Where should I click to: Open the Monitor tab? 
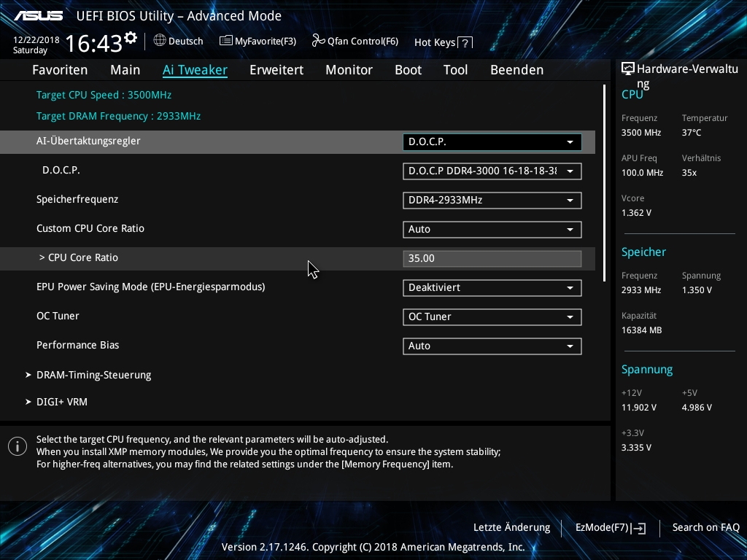(349, 70)
